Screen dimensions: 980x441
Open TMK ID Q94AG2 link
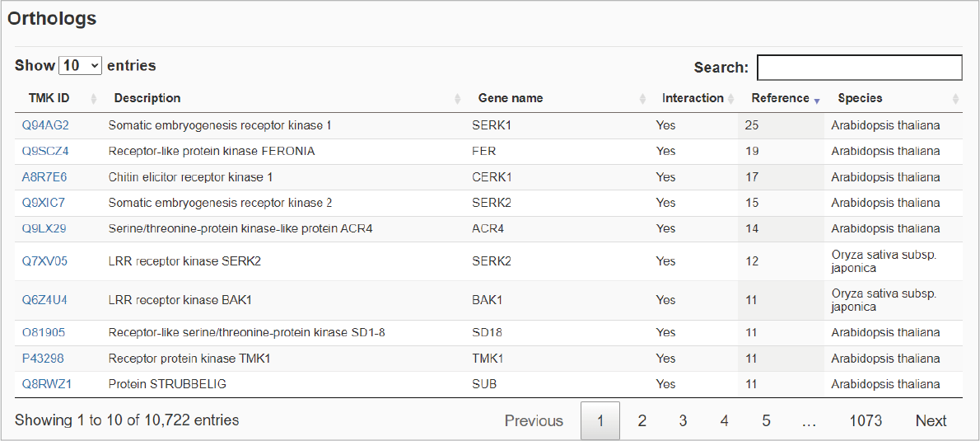pyautogui.click(x=45, y=125)
